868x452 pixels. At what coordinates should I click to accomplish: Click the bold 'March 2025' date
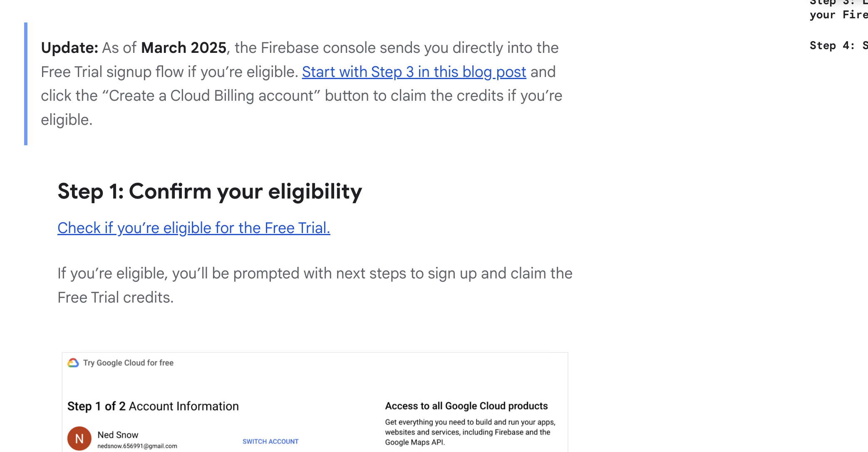[184, 48]
